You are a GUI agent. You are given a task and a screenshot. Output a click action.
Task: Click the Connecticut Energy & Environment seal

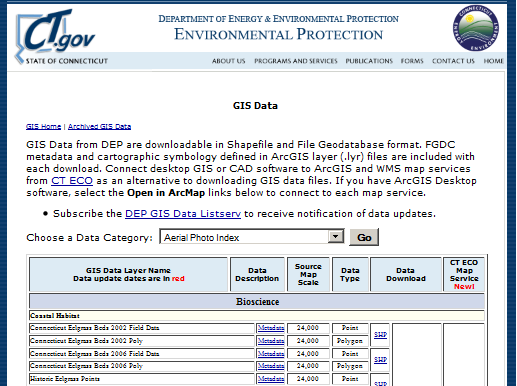click(x=476, y=28)
